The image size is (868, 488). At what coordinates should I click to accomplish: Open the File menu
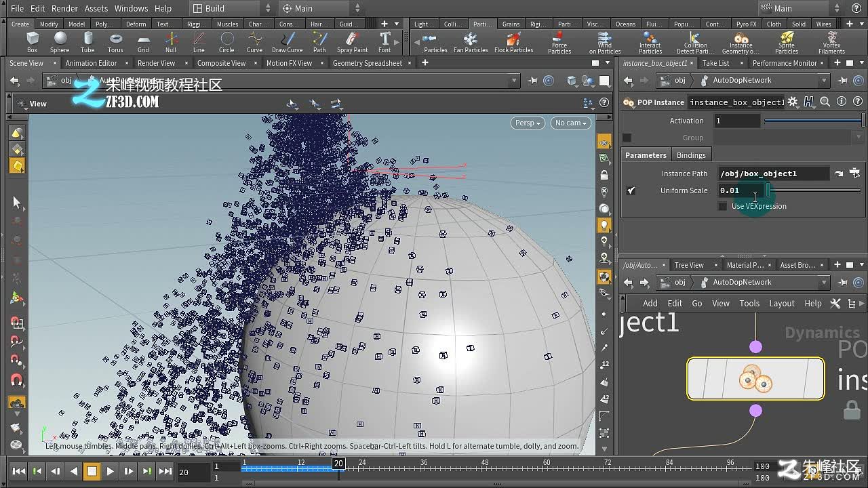pos(17,8)
